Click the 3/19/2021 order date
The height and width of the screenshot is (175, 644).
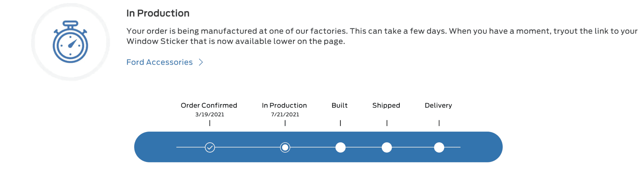tap(209, 115)
